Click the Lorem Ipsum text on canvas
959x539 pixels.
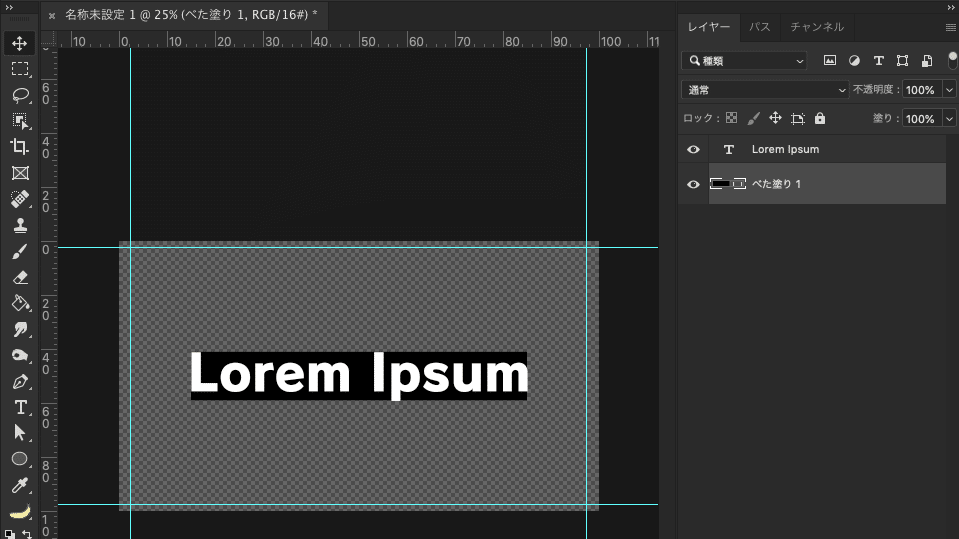(359, 374)
